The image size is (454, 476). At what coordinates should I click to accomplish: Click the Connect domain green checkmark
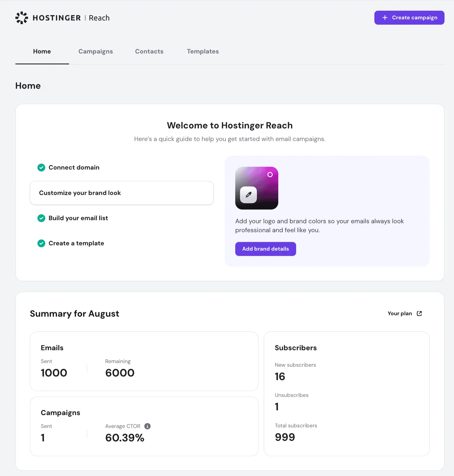click(x=41, y=168)
